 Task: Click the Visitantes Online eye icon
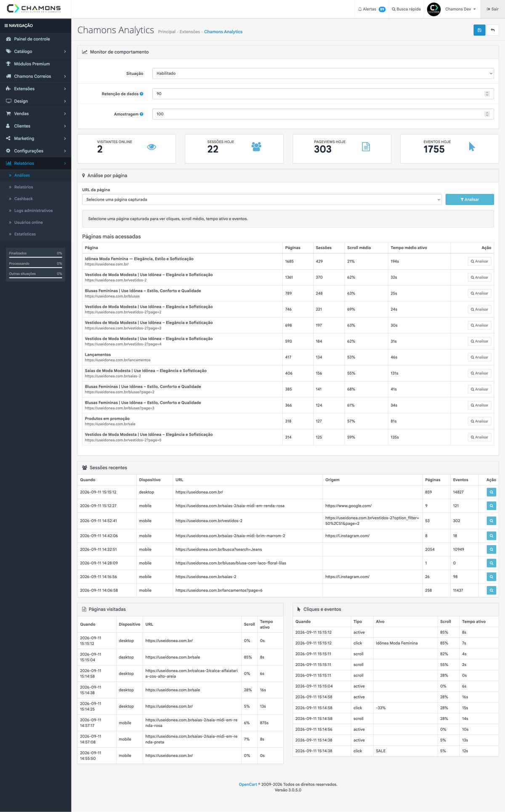(x=151, y=147)
